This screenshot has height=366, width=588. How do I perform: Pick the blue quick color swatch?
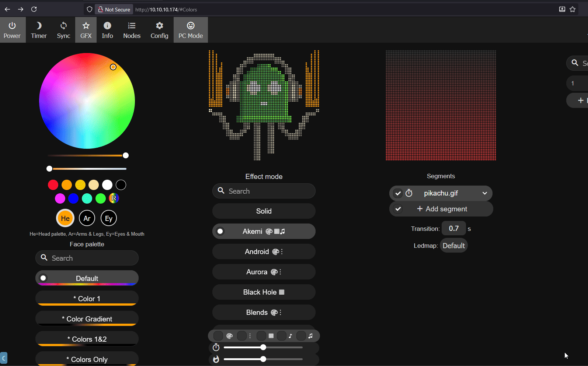tap(73, 198)
